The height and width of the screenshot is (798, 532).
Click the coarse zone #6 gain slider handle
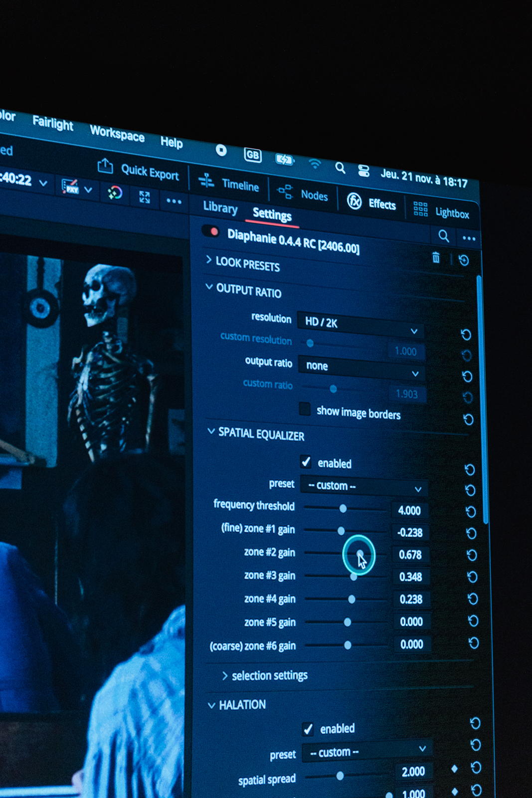(x=348, y=645)
